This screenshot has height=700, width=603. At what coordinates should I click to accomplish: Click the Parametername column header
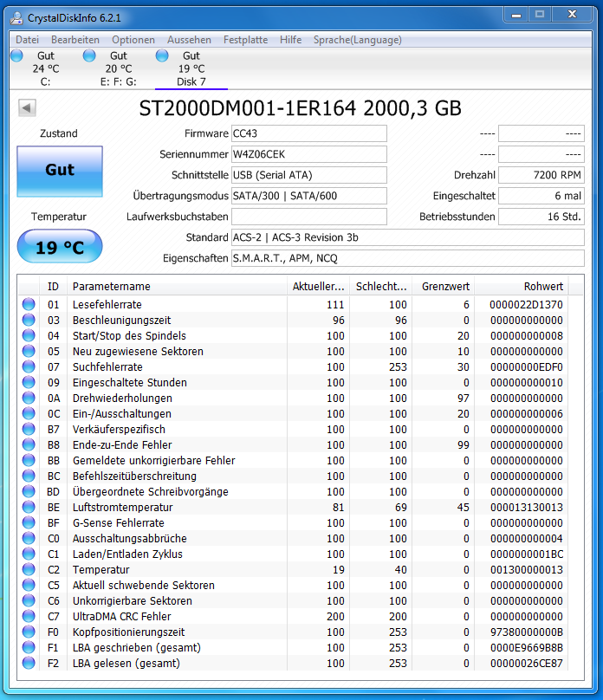pos(177,287)
